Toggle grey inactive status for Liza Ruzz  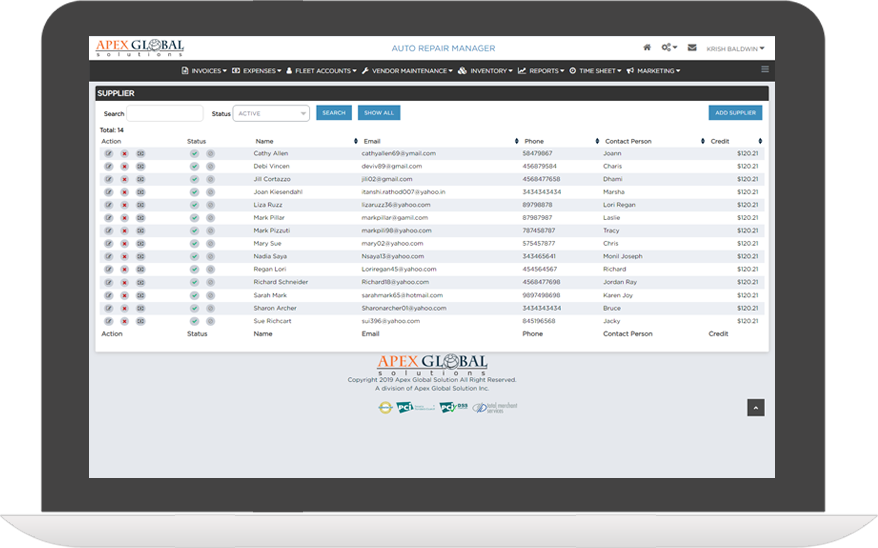pos(211,204)
